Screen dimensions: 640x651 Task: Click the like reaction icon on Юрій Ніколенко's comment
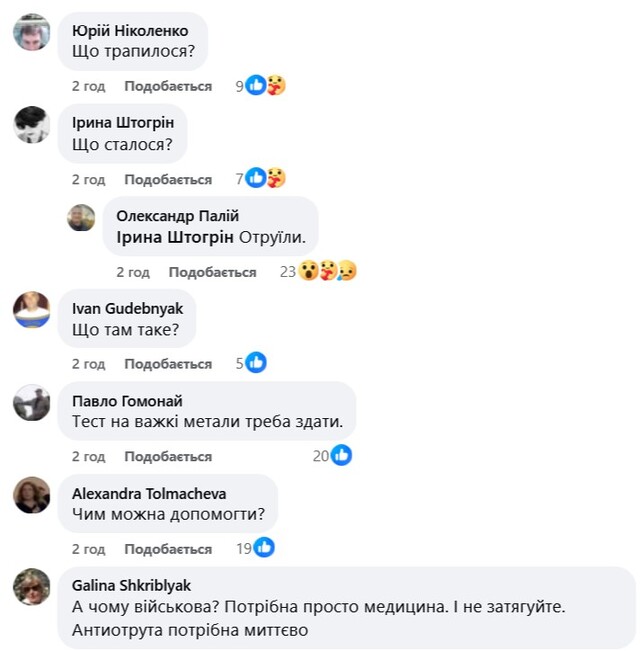(256, 86)
